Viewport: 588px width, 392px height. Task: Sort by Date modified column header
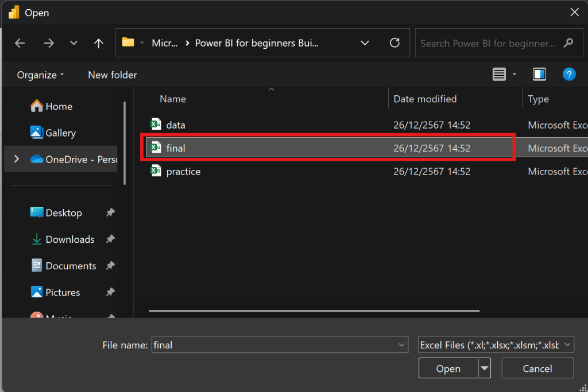(425, 99)
